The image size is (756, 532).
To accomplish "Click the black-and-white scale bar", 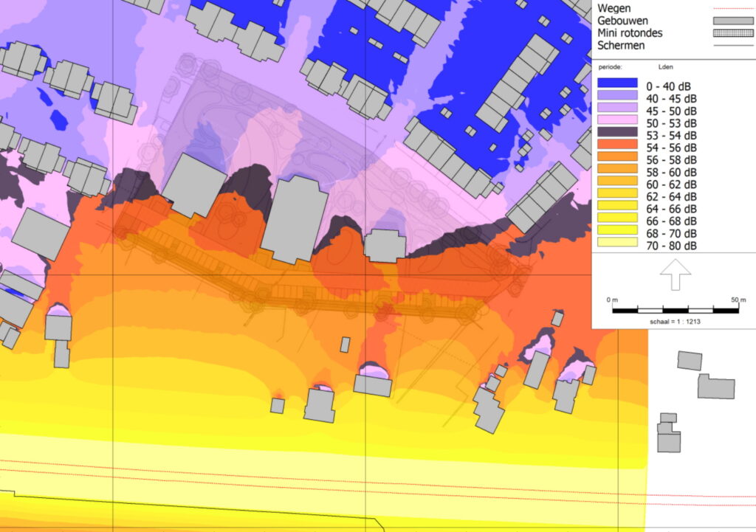I will [x=676, y=311].
